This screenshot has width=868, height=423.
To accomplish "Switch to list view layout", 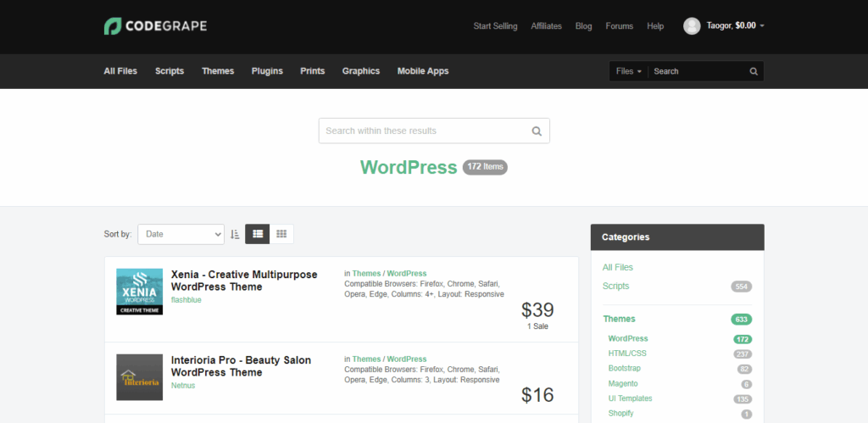I will [258, 234].
